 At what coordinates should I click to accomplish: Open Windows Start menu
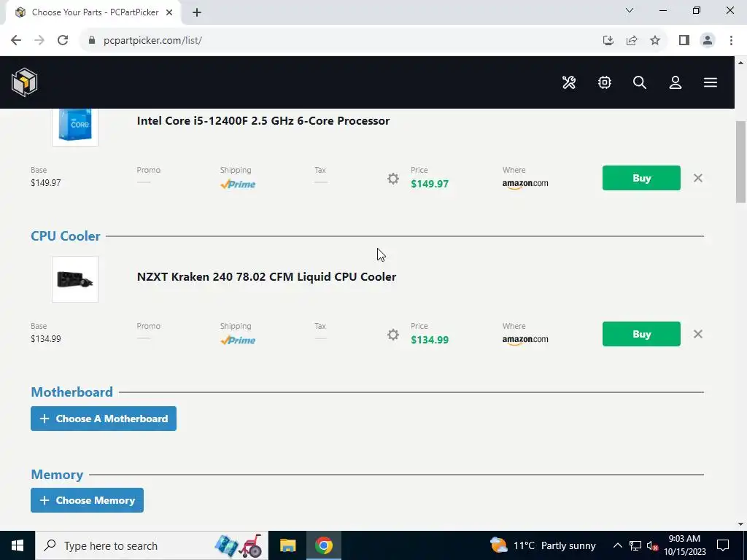(18, 545)
